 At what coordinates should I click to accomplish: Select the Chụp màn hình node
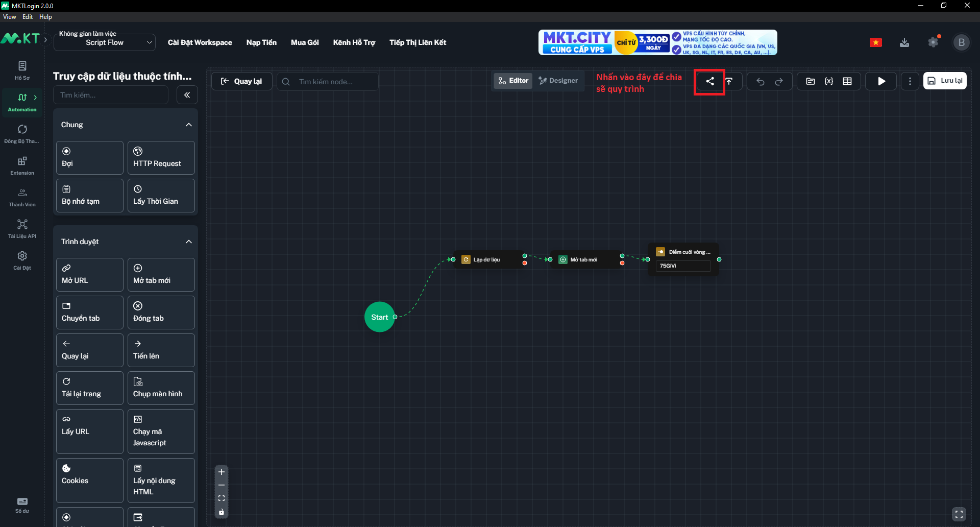[x=161, y=388]
